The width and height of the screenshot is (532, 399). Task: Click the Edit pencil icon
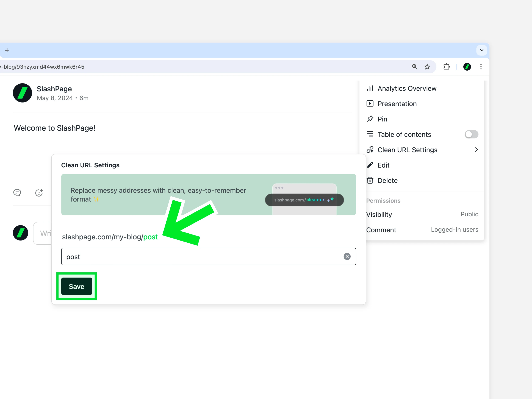click(x=370, y=165)
